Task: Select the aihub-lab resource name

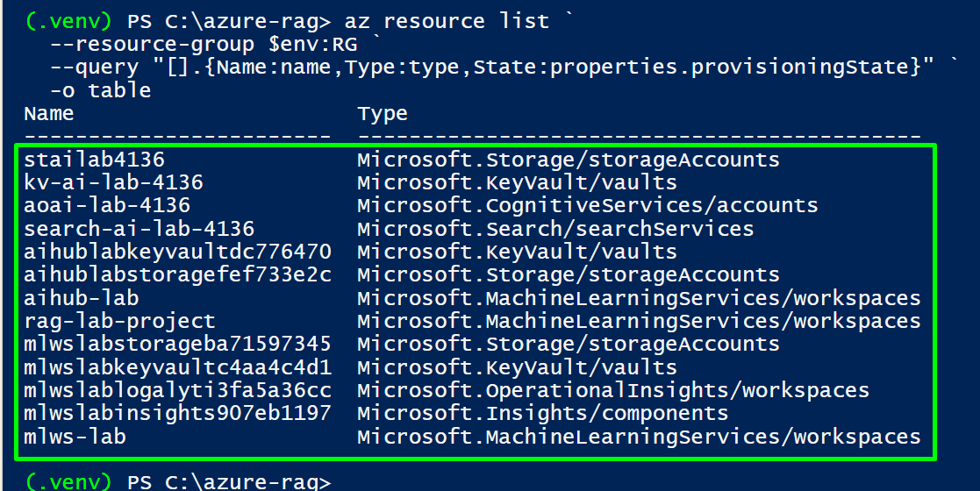Action: (x=82, y=298)
